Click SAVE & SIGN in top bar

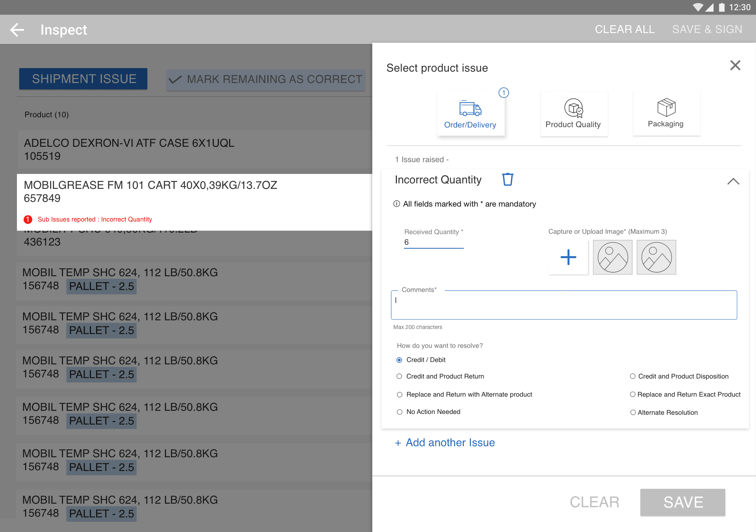707,30
